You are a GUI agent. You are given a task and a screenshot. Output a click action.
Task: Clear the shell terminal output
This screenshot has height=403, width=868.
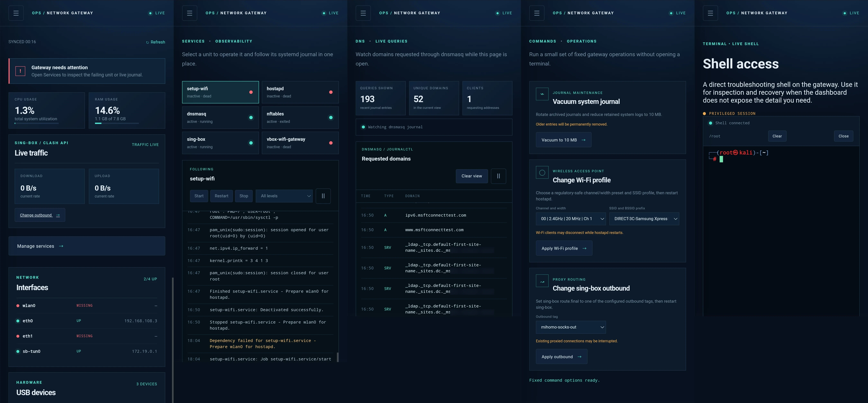(x=777, y=136)
